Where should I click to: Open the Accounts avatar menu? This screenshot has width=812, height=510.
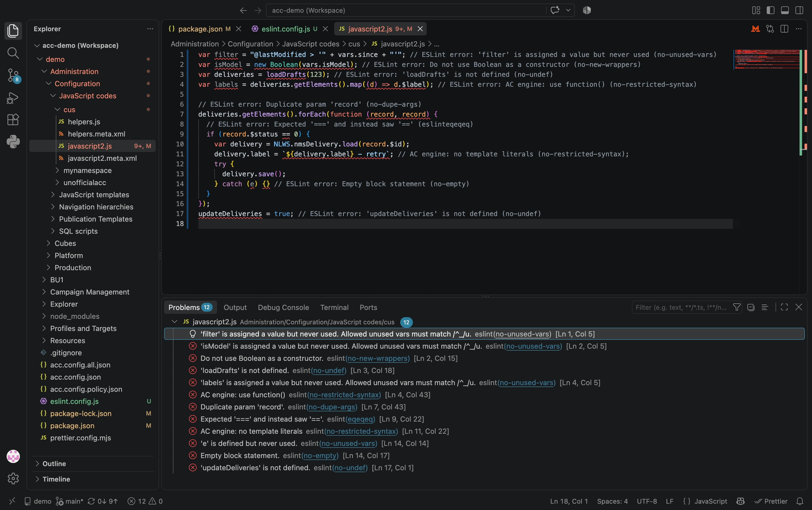click(13, 456)
